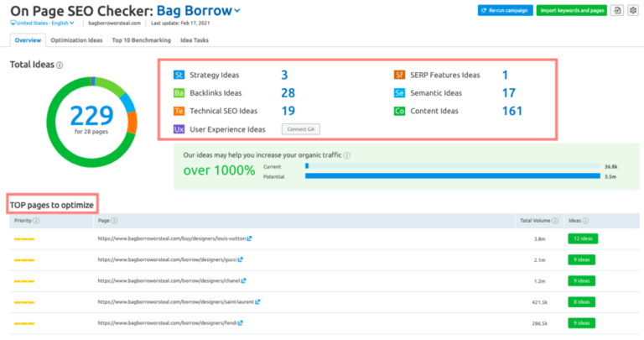The height and width of the screenshot is (340, 644).
Task: Open the Optimization Ideas tab
Action: pyautogui.click(x=76, y=40)
